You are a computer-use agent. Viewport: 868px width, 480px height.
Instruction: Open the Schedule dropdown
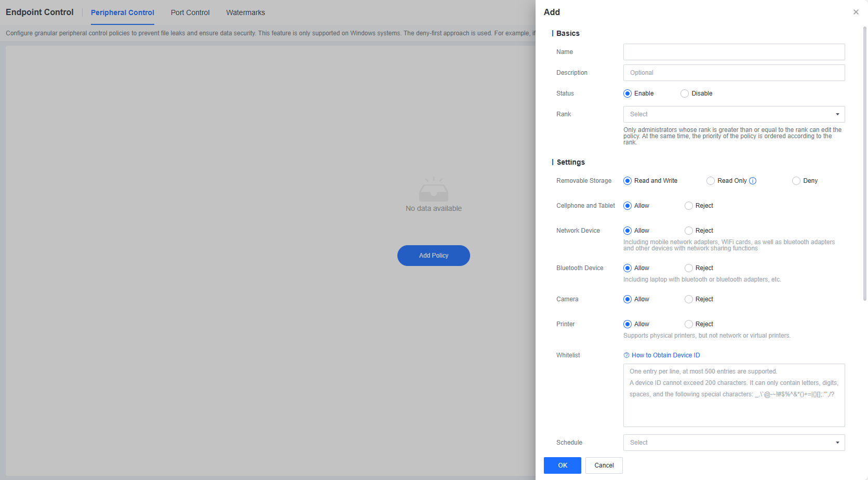pos(734,443)
